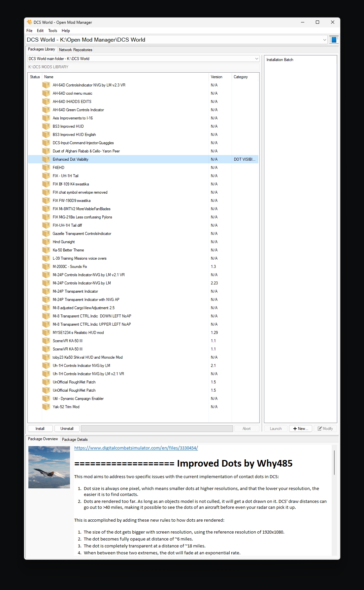Select the AH-64D Green Controls Indicator row
Image resolution: width=364 pixels, height=590 pixels.
[x=143, y=110]
